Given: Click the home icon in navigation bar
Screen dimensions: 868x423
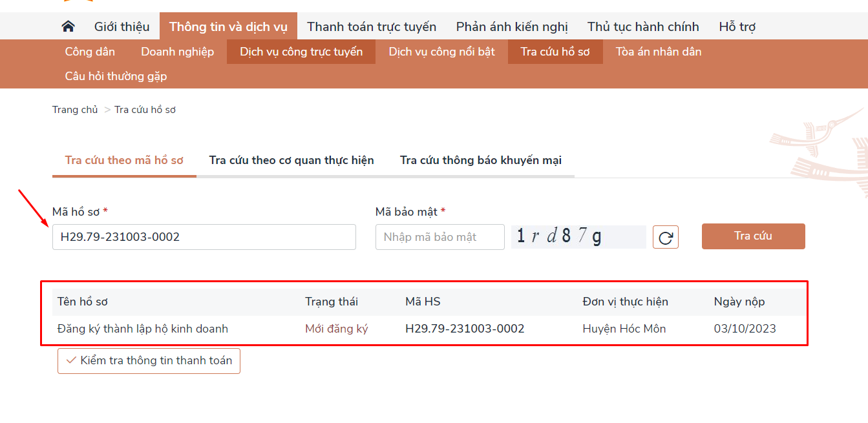Looking at the screenshot, I should pyautogui.click(x=69, y=26).
